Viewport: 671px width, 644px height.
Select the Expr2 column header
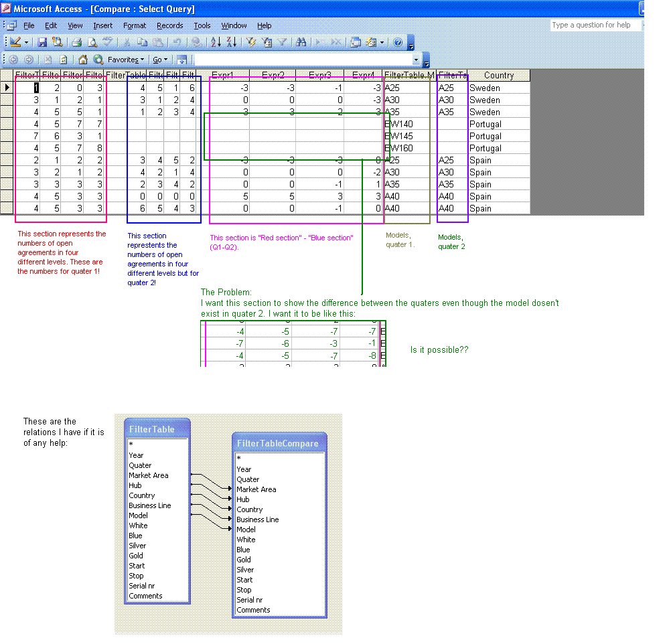tap(273, 75)
